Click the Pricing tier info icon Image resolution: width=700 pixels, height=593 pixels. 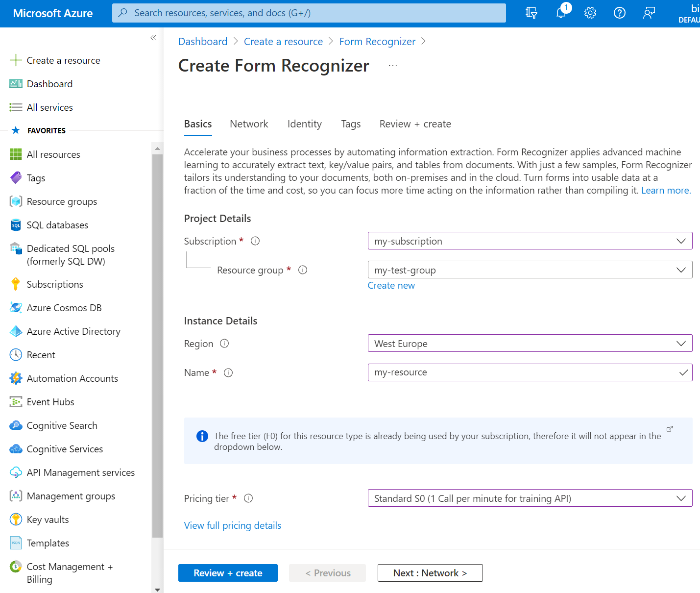(248, 498)
